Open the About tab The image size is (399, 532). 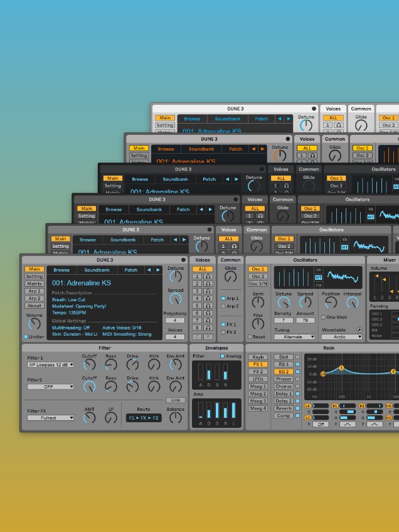coord(35,306)
